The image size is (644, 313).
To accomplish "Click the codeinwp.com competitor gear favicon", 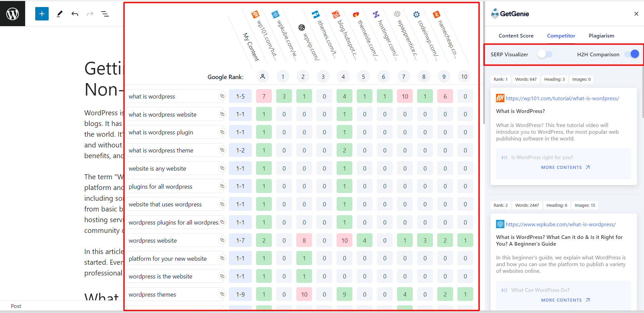I will (x=416, y=14).
